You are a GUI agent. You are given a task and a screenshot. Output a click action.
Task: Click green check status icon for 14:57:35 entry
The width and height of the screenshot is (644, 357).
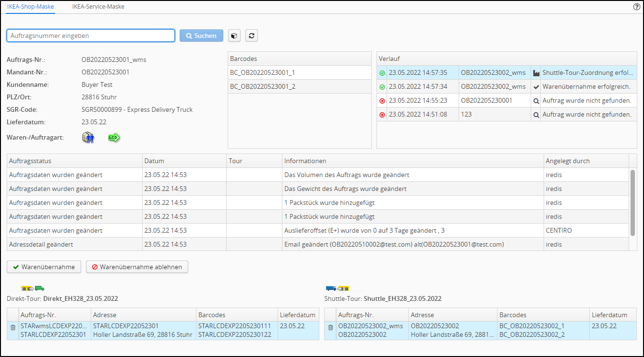pyautogui.click(x=382, y=73)
